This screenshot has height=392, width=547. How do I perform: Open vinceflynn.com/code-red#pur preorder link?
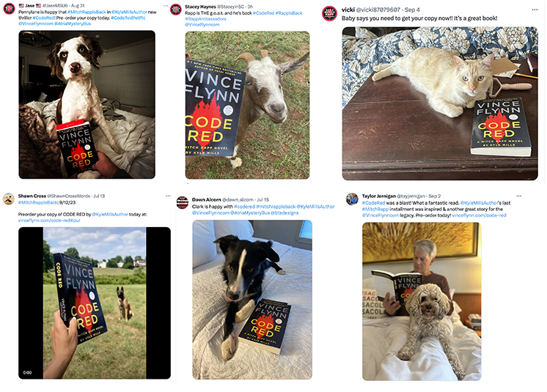(49, 221)
